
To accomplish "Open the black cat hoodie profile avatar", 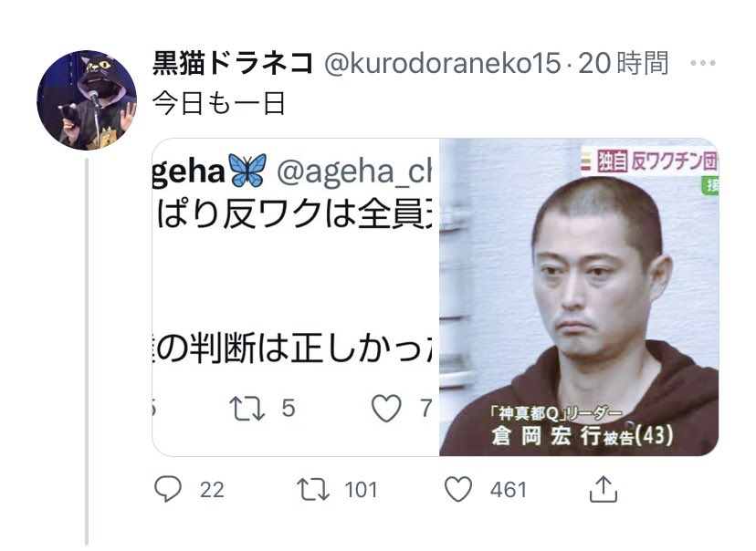I will 87,100.
